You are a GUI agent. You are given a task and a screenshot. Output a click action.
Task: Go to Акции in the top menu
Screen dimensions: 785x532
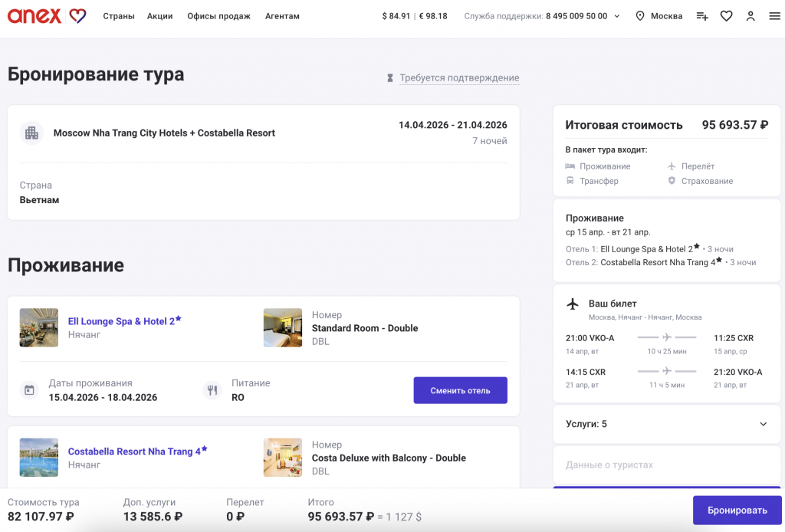tap(159, 16)
